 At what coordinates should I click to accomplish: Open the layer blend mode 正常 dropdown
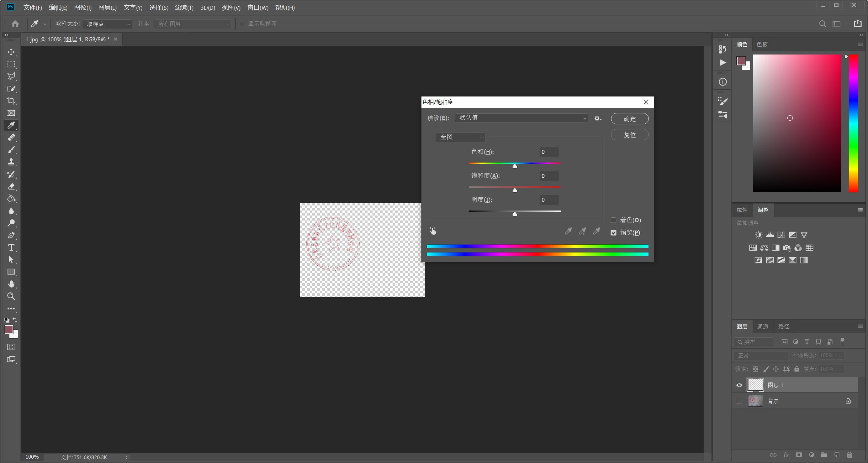(761, 356)
